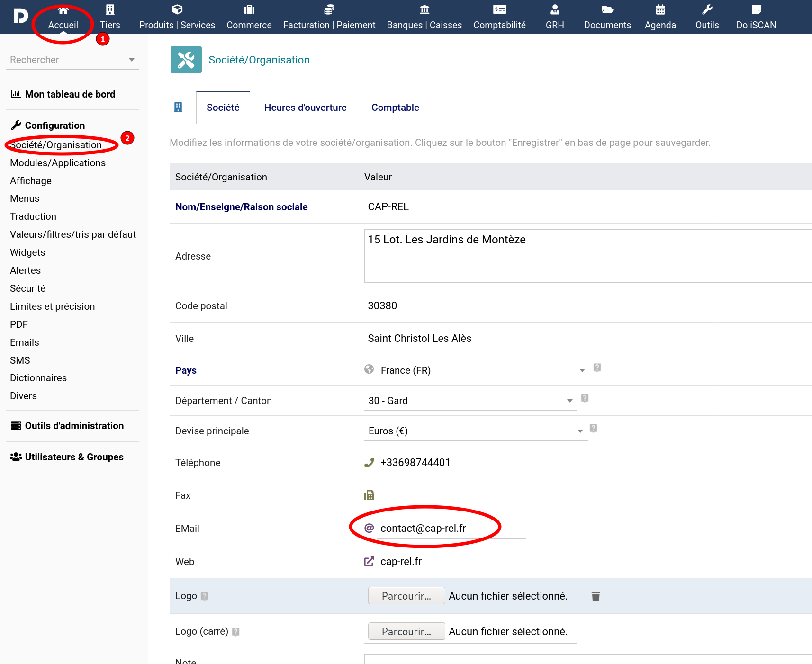The width and height of the screenshot is (812, 664).
Task: Click the Web external link icon
Action: point(369,562)
